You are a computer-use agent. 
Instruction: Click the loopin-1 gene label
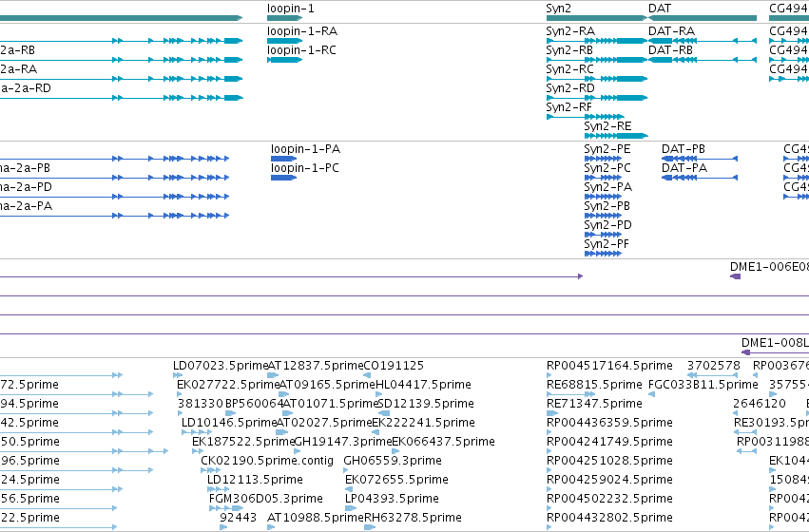[291, 9]
